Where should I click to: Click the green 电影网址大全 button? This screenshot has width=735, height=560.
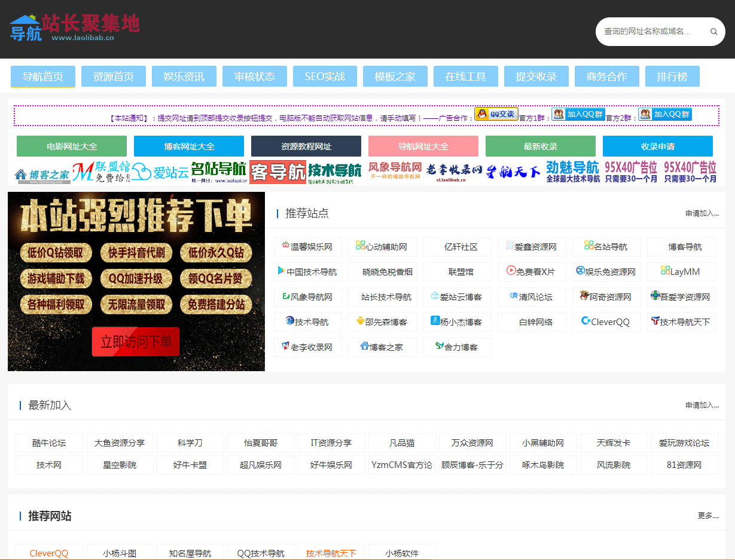click(72, 146)
